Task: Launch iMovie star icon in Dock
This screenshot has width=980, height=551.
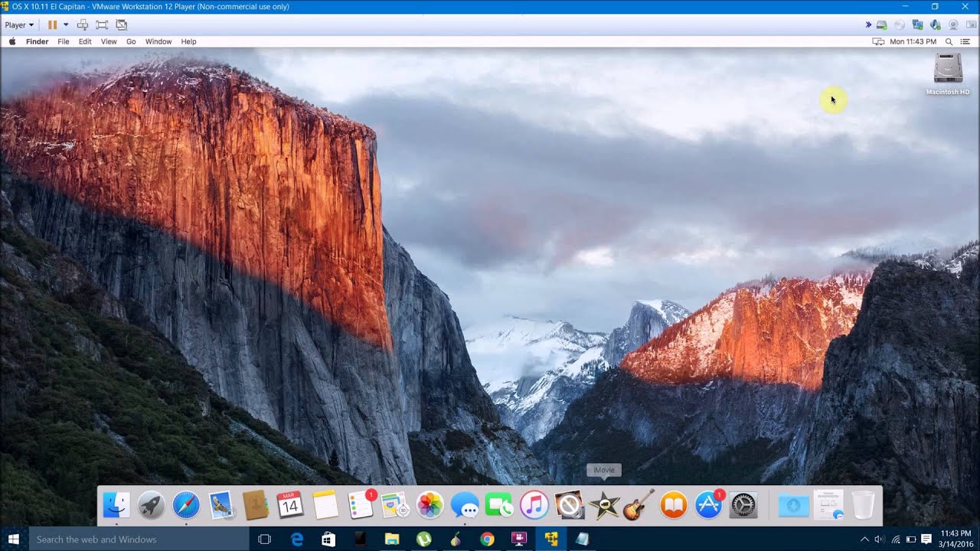Action: pos(604,505)
